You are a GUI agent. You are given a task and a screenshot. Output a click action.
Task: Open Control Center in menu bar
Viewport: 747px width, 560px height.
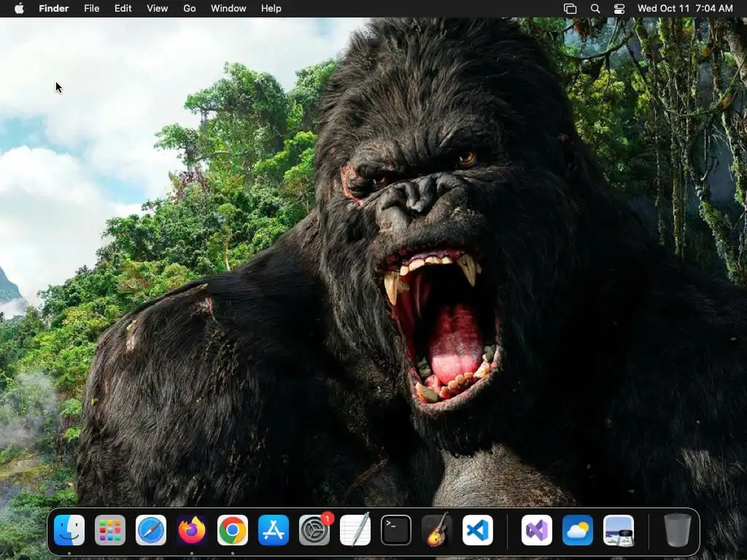pyautogui.click(x=619, y=9)
